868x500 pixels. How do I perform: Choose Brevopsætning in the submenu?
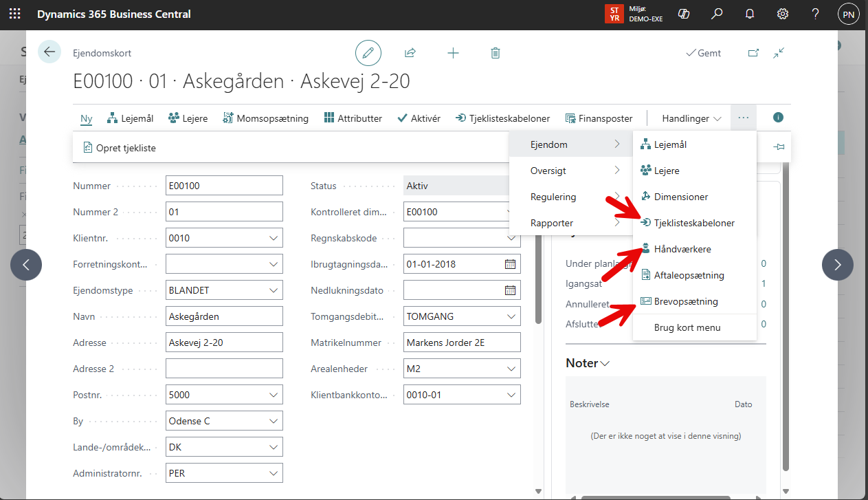685,301
